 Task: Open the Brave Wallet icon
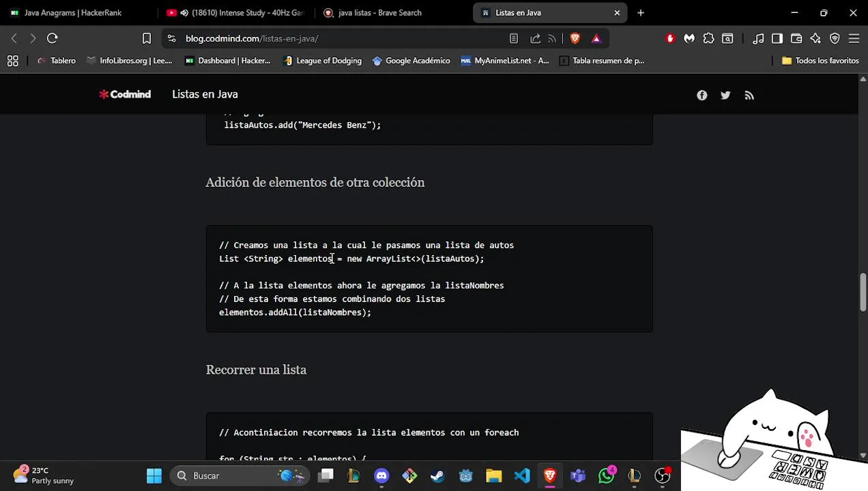point(796,38)
